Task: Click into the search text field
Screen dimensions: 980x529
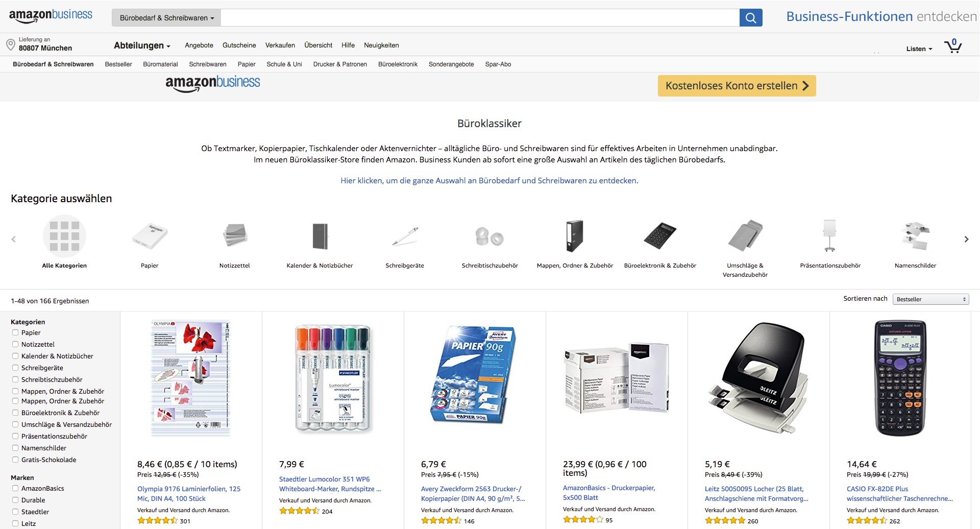Action: [480, 18]
